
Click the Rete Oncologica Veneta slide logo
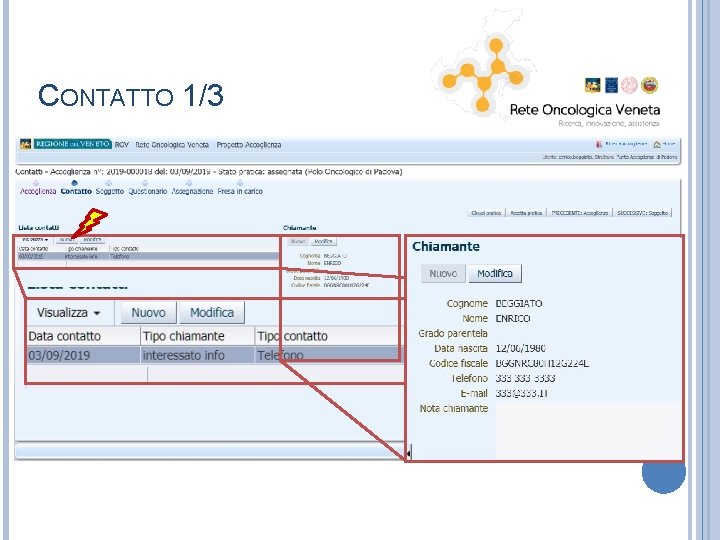tap(546, 69)
